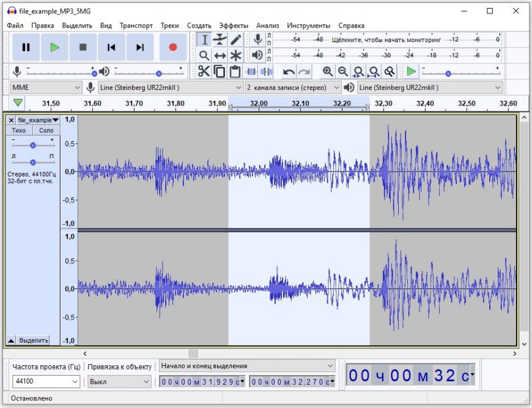Toggle Соло on the track
Image resolution: width=532 pixels, height=408 pixels.
pos(46,130)
